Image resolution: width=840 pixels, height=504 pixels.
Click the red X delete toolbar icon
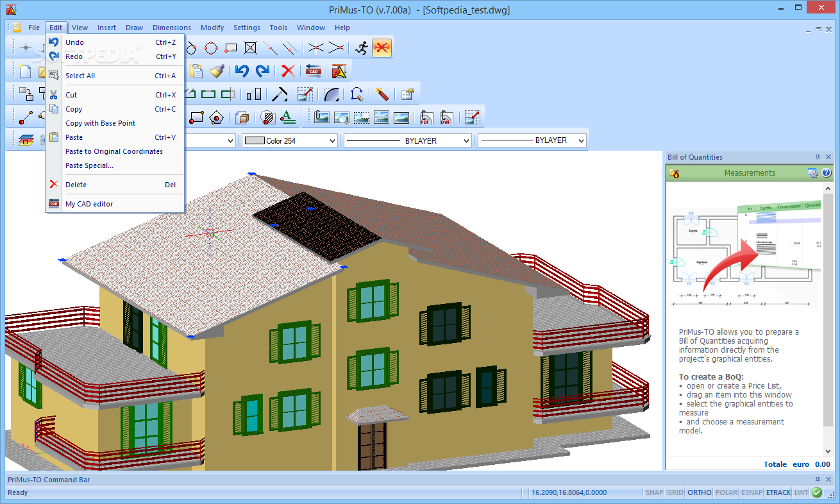coord(288,71)
